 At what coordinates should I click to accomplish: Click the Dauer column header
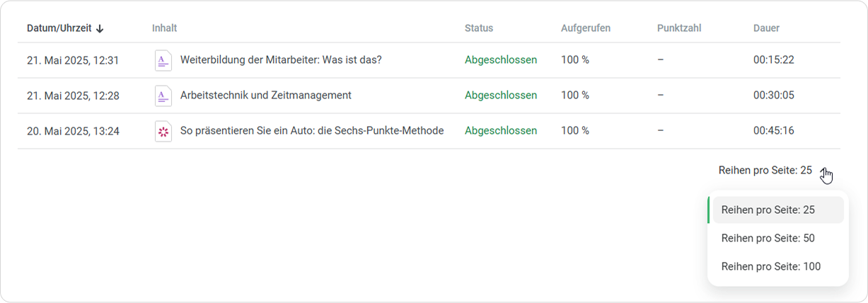pos(766,28)
